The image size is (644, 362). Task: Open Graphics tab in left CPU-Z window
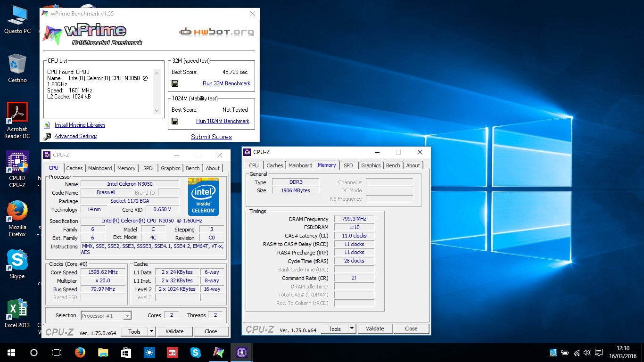[171, 168]
